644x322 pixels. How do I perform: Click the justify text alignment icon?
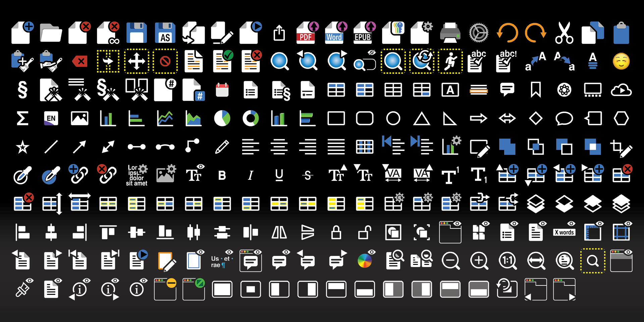pyautogui.click(x=336, y=147)
